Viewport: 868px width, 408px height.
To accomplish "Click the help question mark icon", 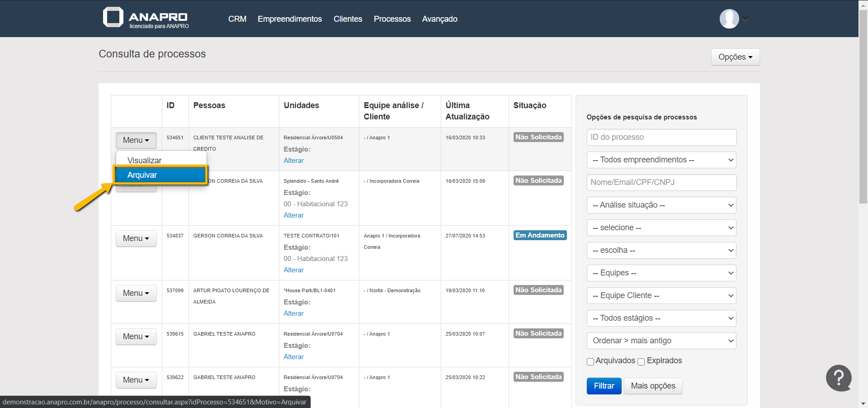I will [839, 378].
